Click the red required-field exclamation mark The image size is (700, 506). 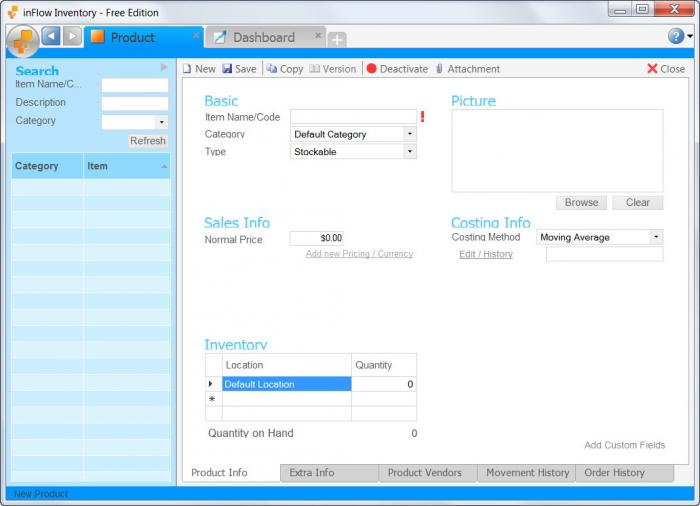tap(422, 117)
